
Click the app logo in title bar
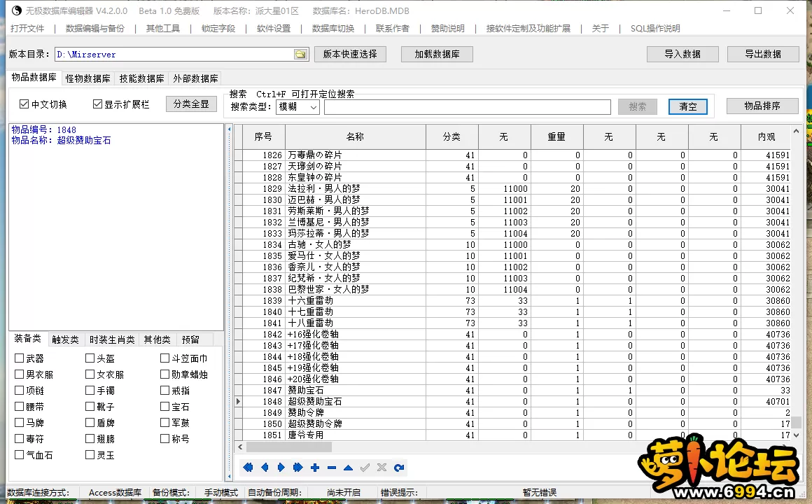(x=17, y=10)
